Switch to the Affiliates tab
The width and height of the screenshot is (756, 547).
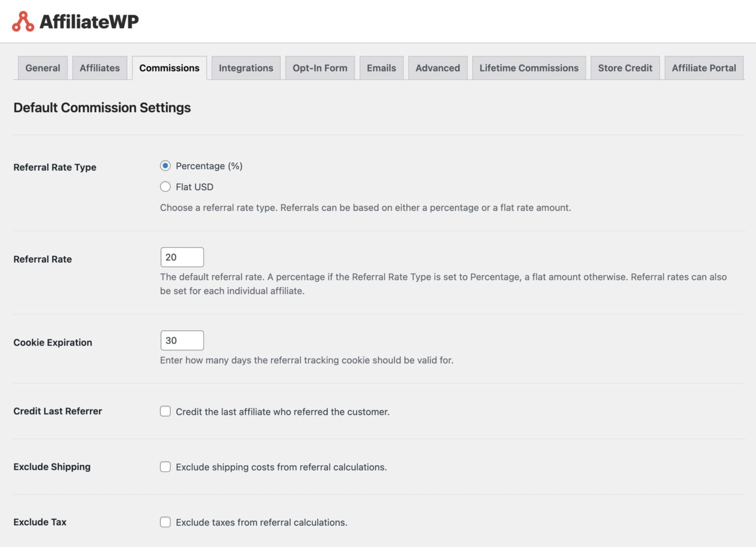pyautogui.click(x=100, y=68)
